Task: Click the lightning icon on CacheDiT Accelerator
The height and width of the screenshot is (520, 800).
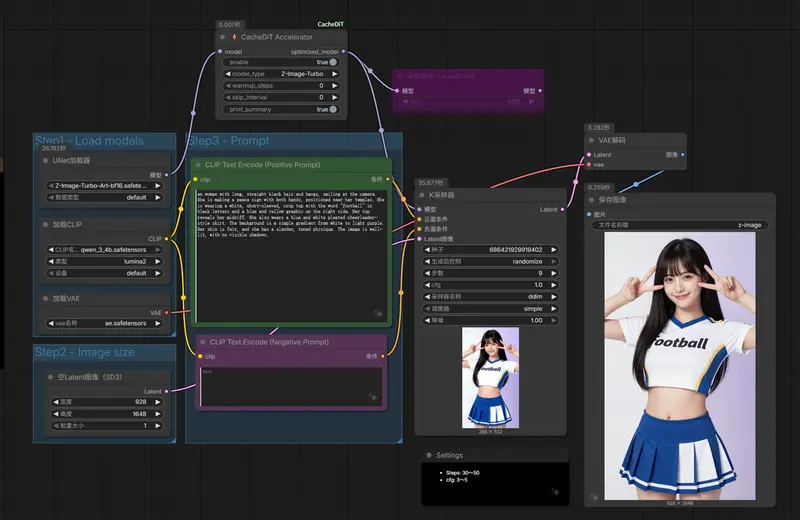Action: [234, 37]
